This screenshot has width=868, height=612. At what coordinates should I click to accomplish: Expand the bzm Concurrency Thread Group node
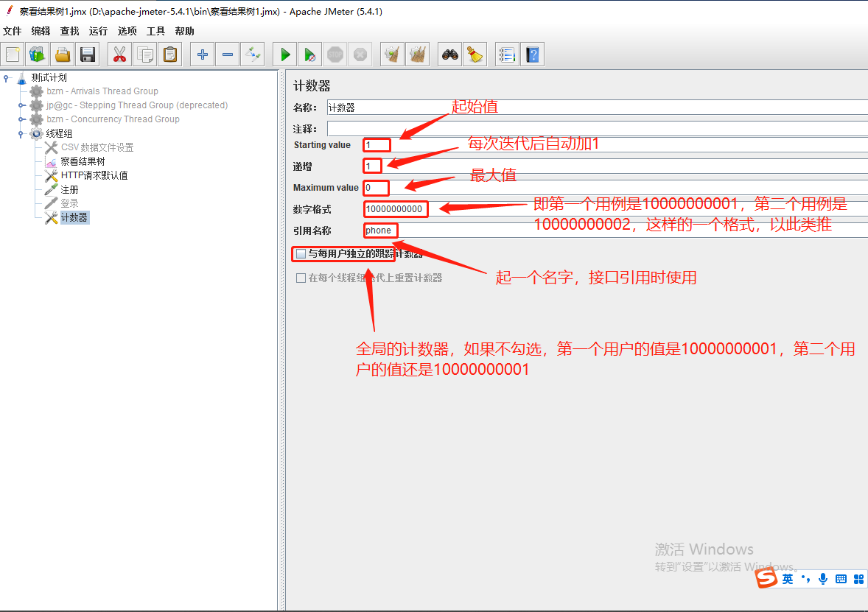[x=21, y=119]
